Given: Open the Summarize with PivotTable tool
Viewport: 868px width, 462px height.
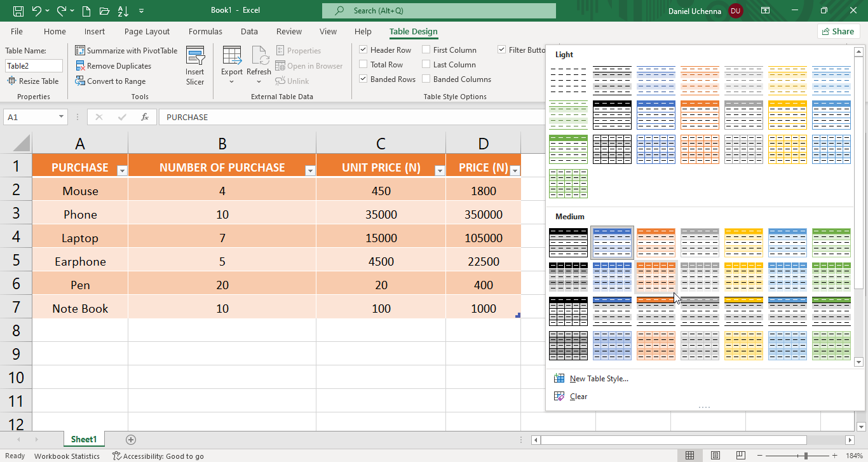Looking at the screenshot, I should click(x=126, y=50).
